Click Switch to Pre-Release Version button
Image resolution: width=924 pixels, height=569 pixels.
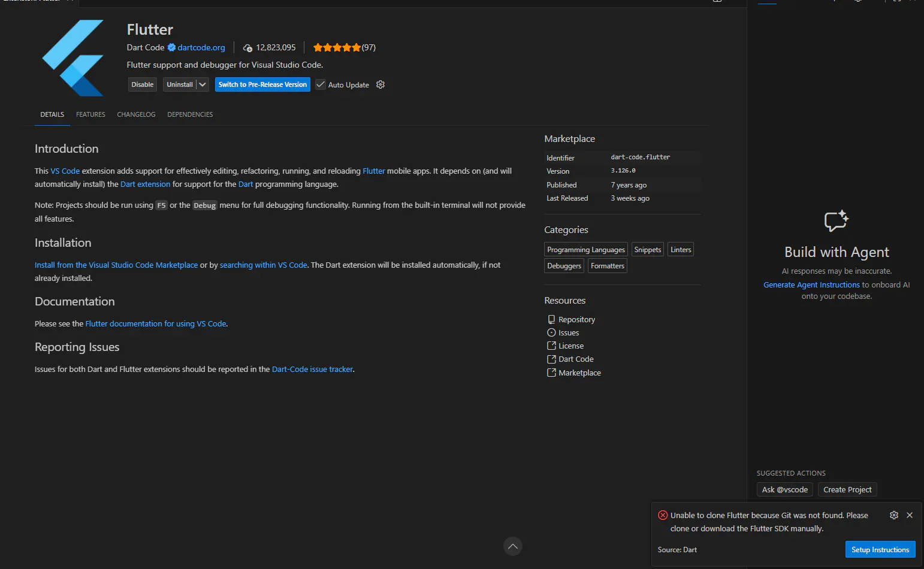point(262,84)
